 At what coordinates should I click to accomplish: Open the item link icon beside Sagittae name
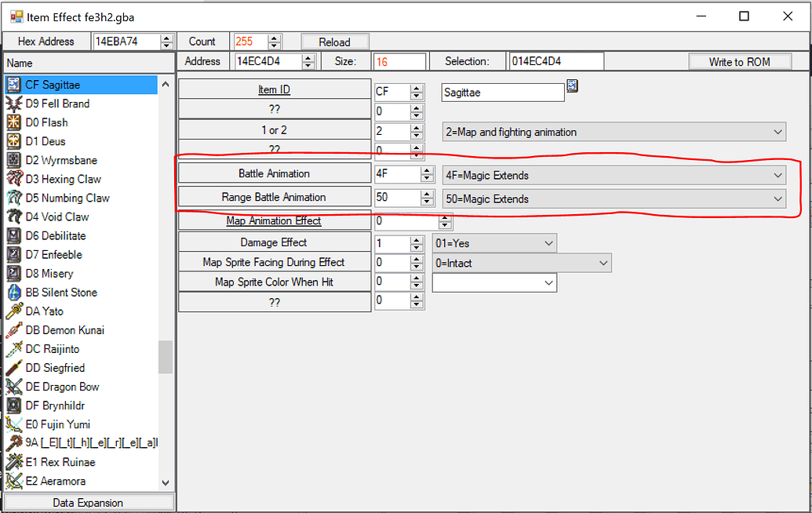pos(572,86)
